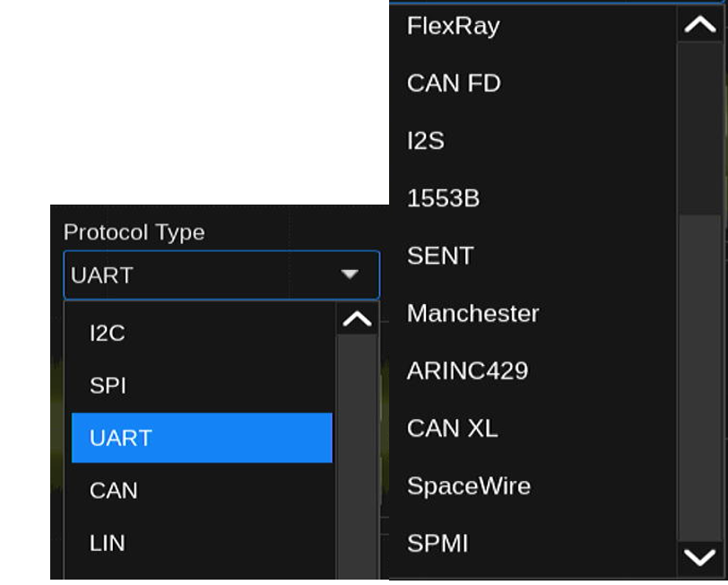Select ARINC429 protocol entry
728x585 pixels.
click(467, 371)
